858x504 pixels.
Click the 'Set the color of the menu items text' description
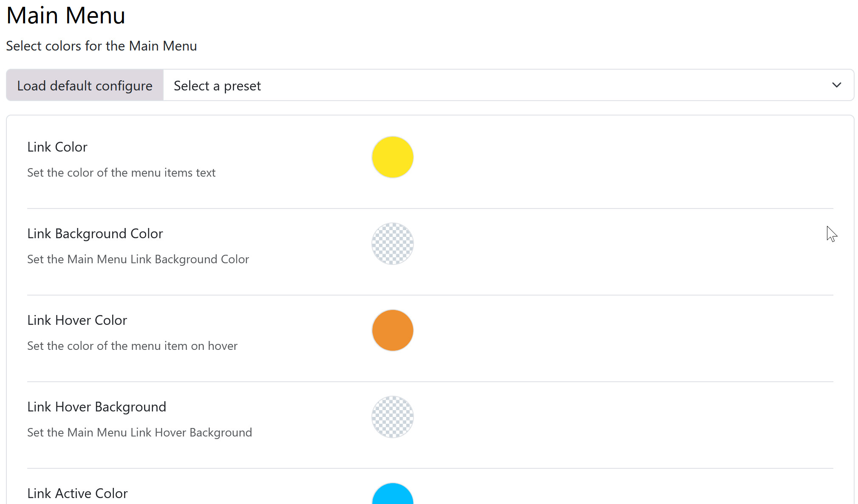[122, 173]
